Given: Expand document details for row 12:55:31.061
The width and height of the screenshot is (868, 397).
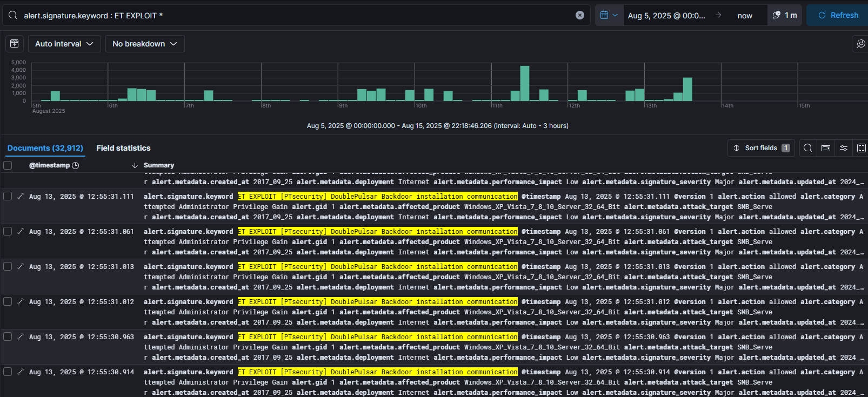Looking at the screenshot, I should coord(21,231).
